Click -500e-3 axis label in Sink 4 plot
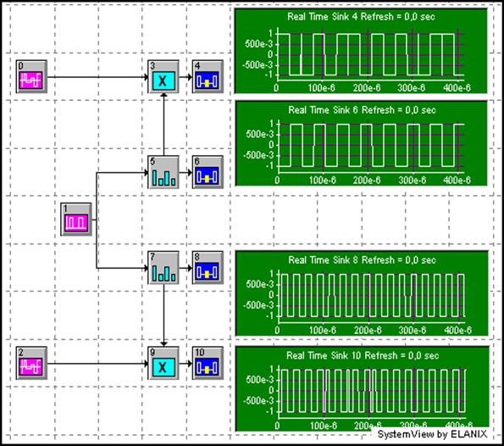Viewport: 504px width, 446px height. click(x=258, y=65)
